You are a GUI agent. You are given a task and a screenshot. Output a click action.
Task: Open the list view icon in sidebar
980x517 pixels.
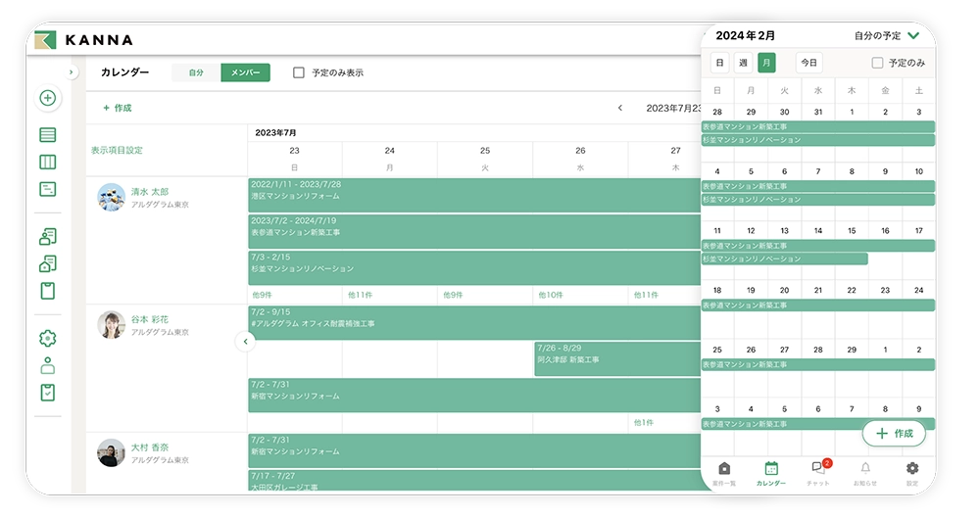coord(47,134)
